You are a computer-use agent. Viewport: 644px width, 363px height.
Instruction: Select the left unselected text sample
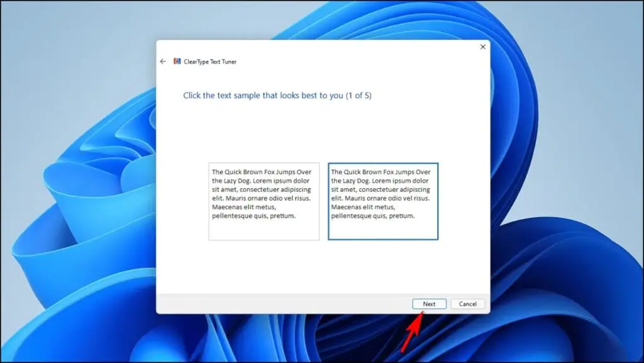click(264, 201)
